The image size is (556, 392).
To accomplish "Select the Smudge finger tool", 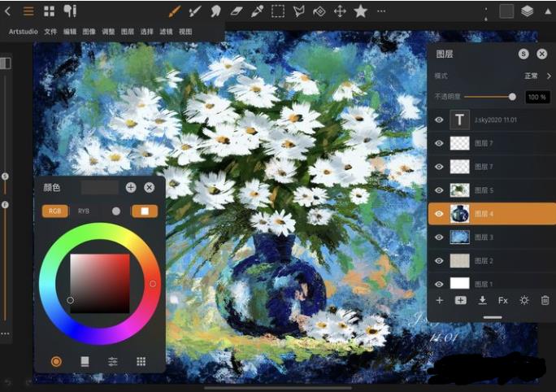I will click(x=215, y=11).
